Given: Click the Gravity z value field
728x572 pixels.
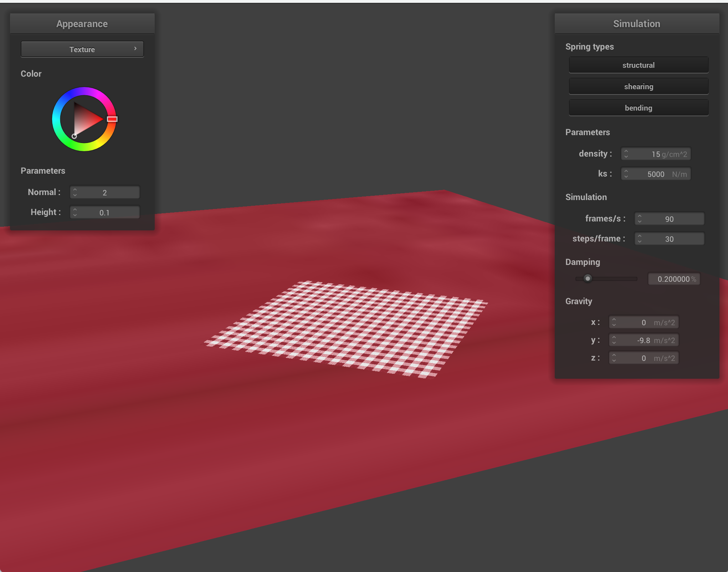Looking at the screenshot, I should [x=644, y=358].
